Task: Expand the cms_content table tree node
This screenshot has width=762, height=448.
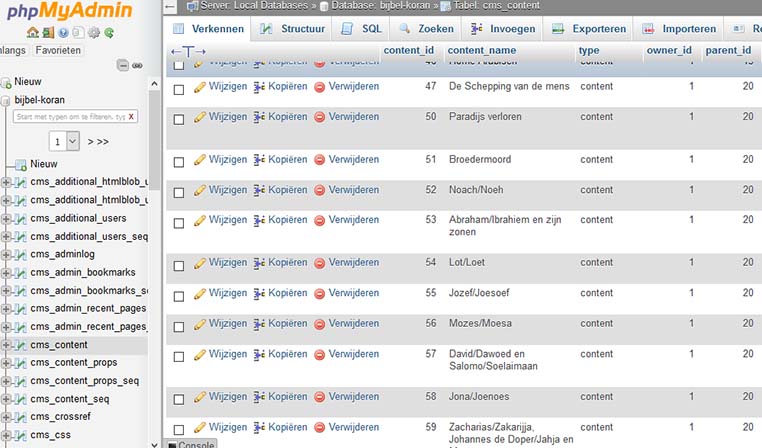Action: click(x=7, y=345)
